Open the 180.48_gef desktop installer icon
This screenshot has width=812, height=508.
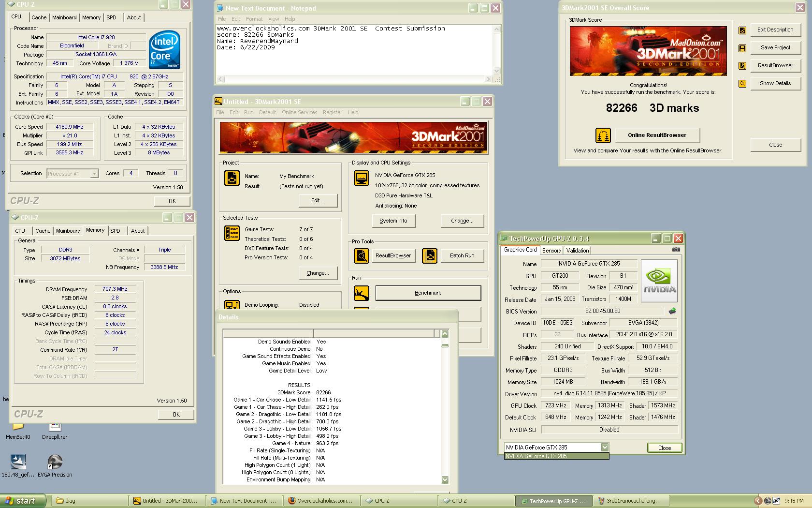(x=18, y=466)
